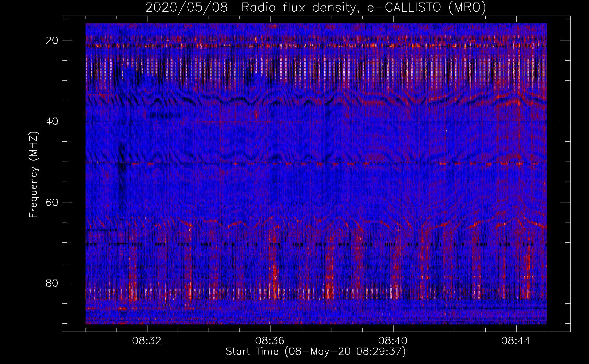Click the time tick label '08:32'

(x=147, y=341)
